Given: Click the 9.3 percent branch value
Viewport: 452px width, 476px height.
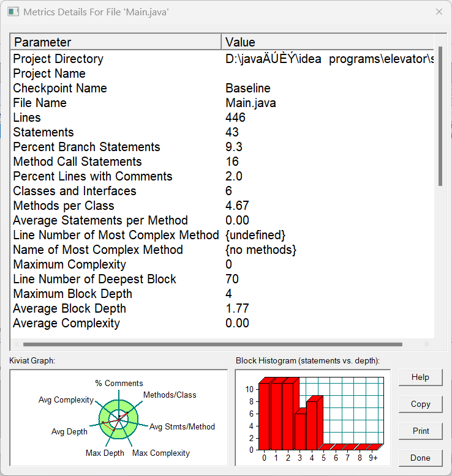Looking at the screenshot, I should [234, 147].
